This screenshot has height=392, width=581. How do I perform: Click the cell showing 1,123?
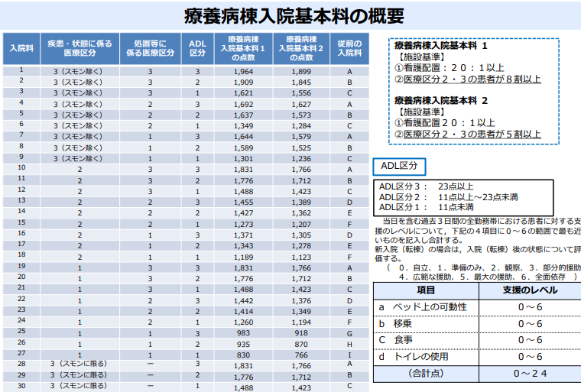301,258
